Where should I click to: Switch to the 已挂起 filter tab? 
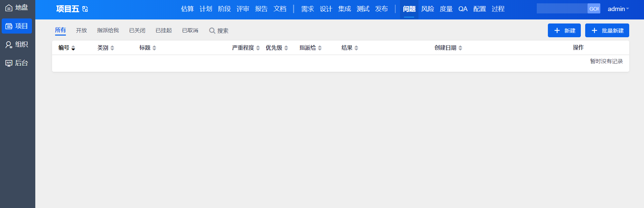(x=164, y=31)
